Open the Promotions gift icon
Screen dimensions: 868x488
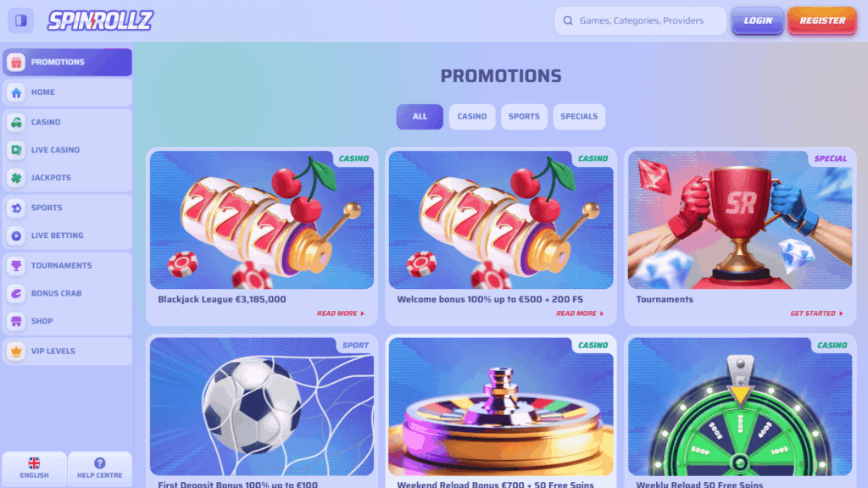(x=16, y=62)
